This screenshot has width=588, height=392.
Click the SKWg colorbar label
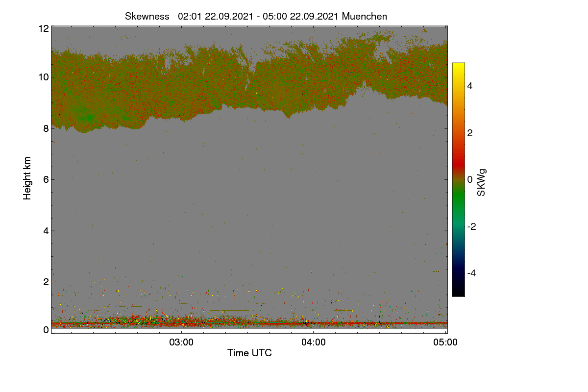[482, 182]
